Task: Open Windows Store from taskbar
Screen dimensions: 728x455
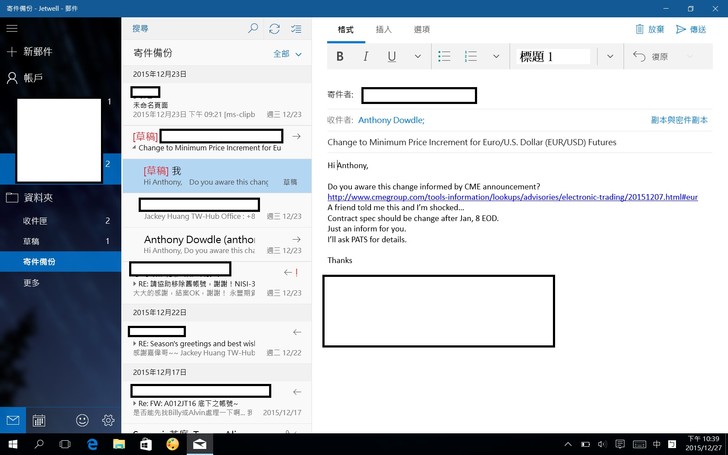Action: (146, 444)
